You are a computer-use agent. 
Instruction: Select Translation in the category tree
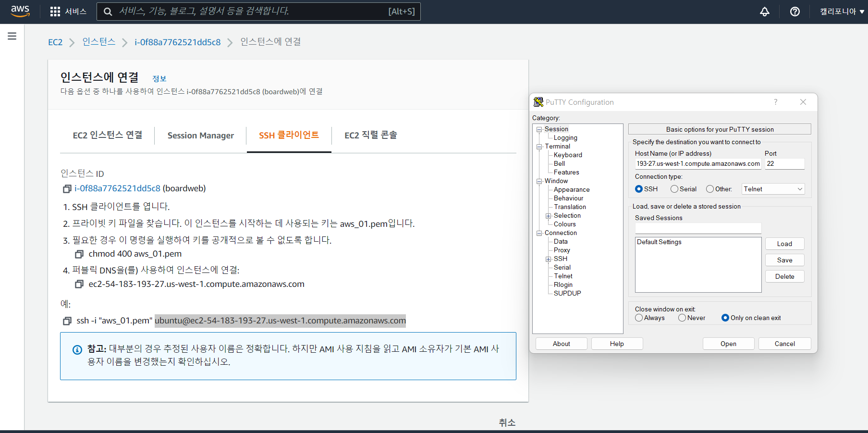570,207
